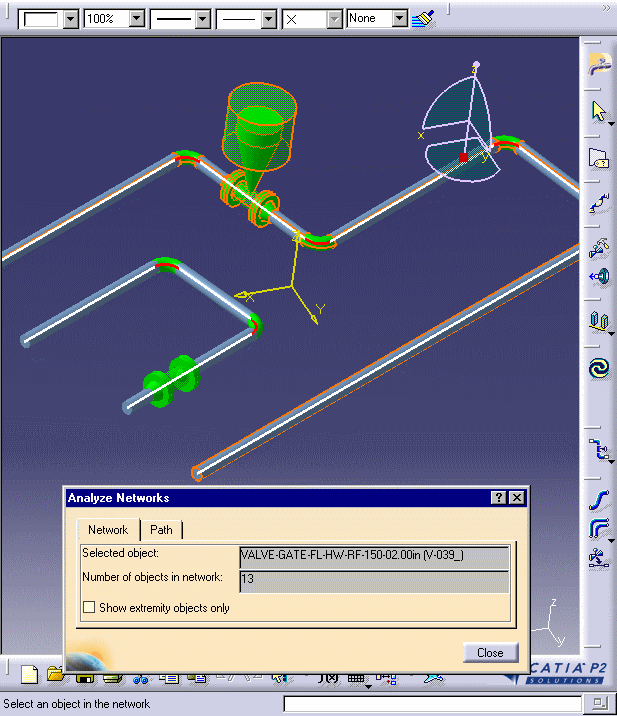
Task: Click the New document icon
Action: pyautogui.click(x=30, y=675)
